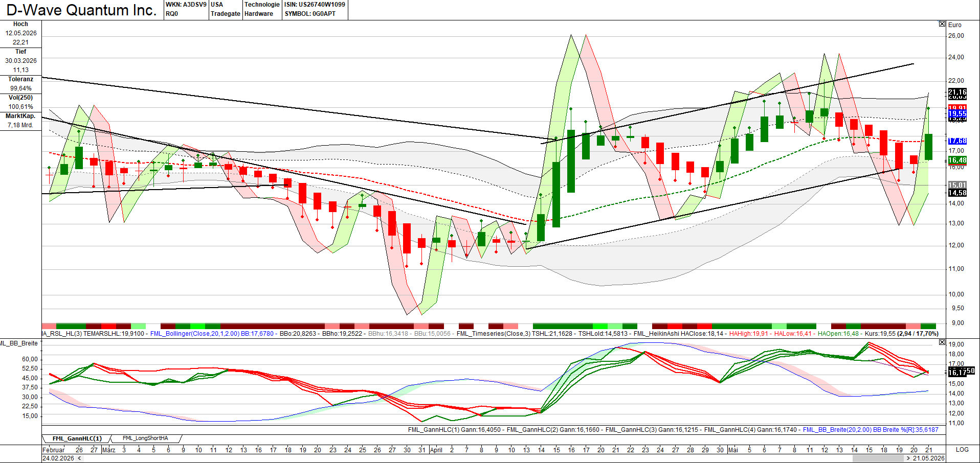
Task: Close the FML_BB_Breite indicator panel
Action: [942, 342]
